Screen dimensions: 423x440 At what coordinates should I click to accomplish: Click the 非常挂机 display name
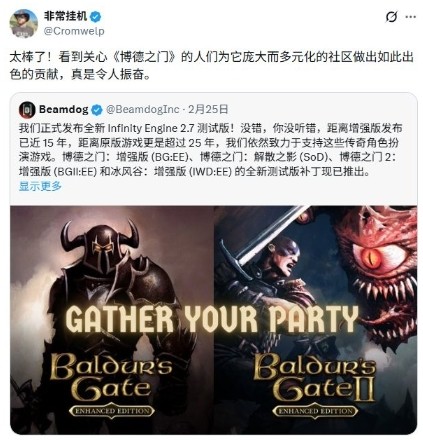pos(66,16)
